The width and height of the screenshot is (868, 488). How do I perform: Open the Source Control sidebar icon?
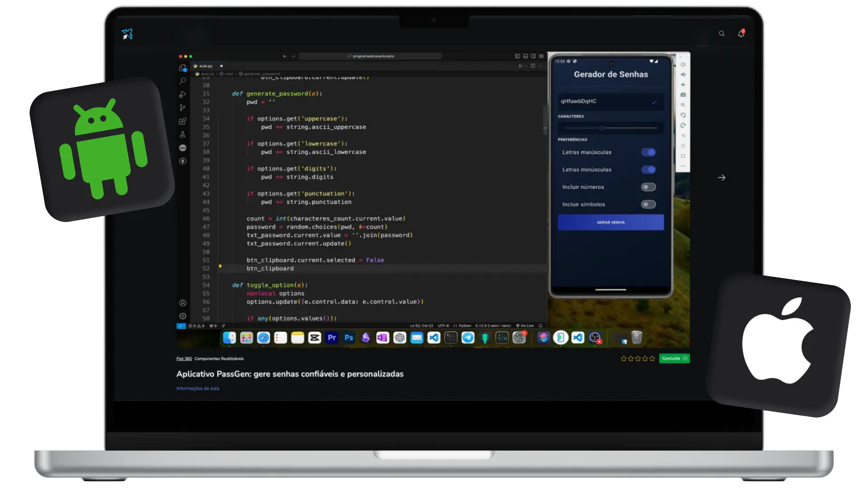[x=183, y=108]
